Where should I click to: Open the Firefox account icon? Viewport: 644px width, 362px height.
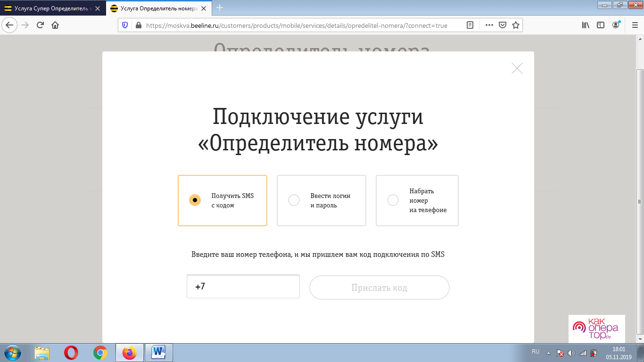pyautogui.click(x=617, y=25)
